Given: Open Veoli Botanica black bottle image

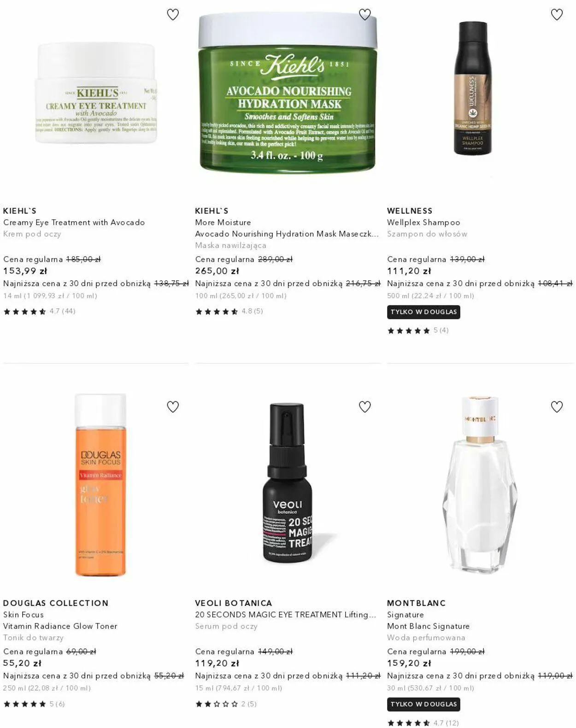Looking at the screenshot, I should tap(288, 483).
